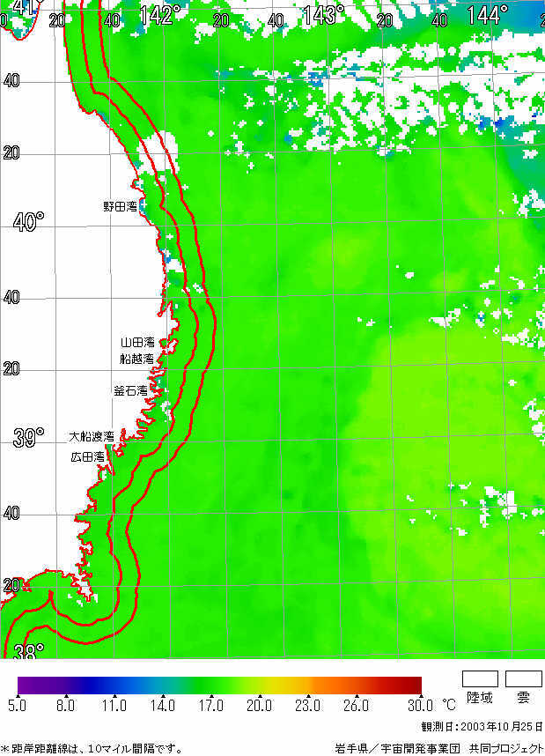Click the 観測日:2003年10月25日 observation date
545x756 pixels.
point(482,727)
